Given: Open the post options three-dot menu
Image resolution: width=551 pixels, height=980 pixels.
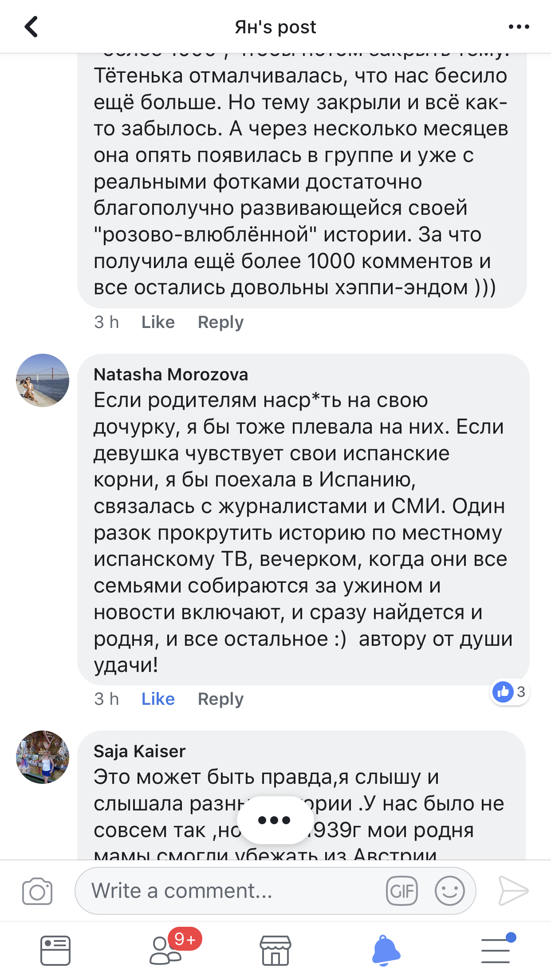Looking at the screenshot, I should coord(519,27).
